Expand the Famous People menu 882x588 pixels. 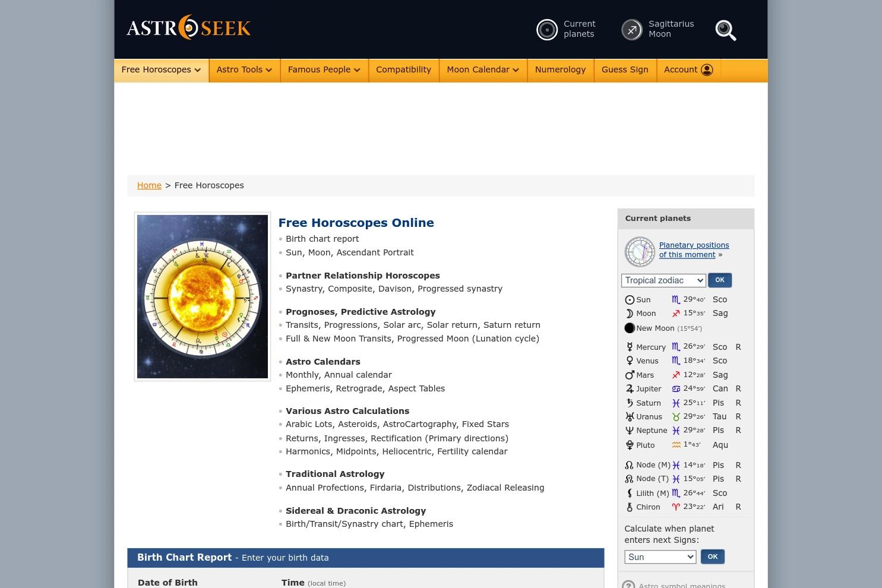(324, 70)
